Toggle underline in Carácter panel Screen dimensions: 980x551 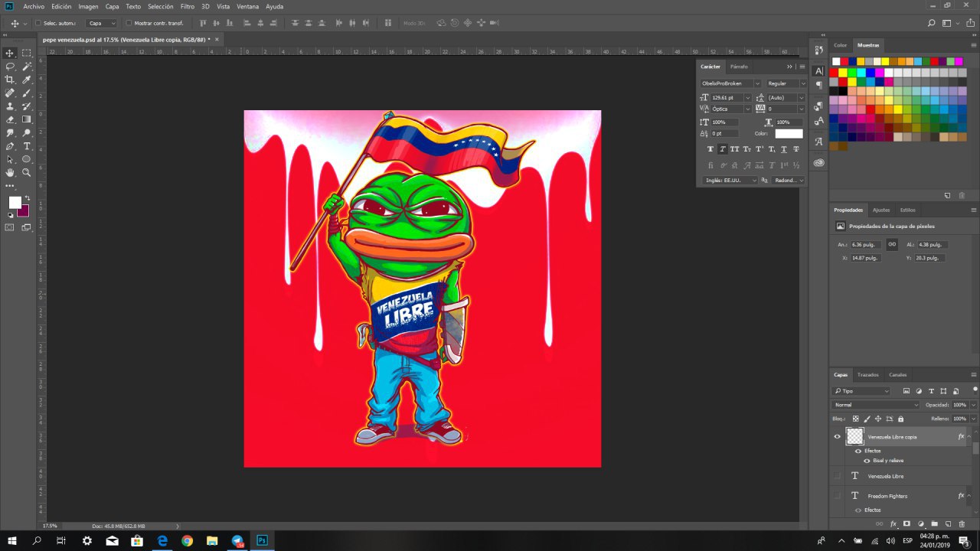784,149
